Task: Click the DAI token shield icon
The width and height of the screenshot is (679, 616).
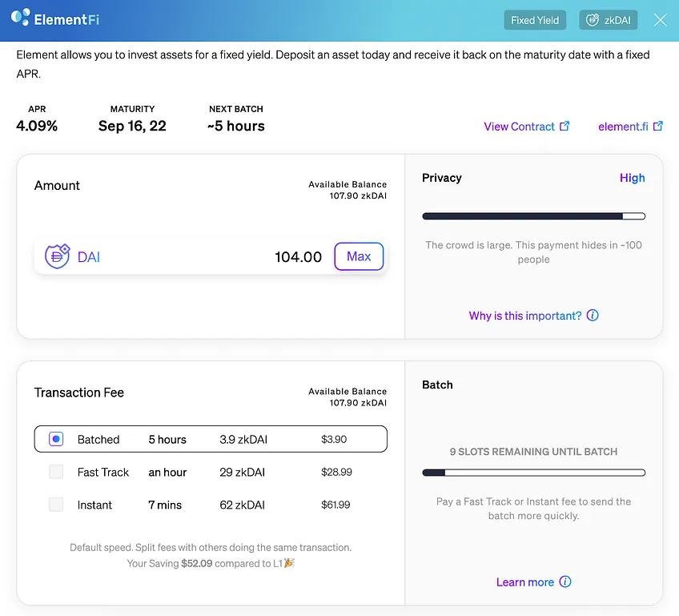Action: 57,256
